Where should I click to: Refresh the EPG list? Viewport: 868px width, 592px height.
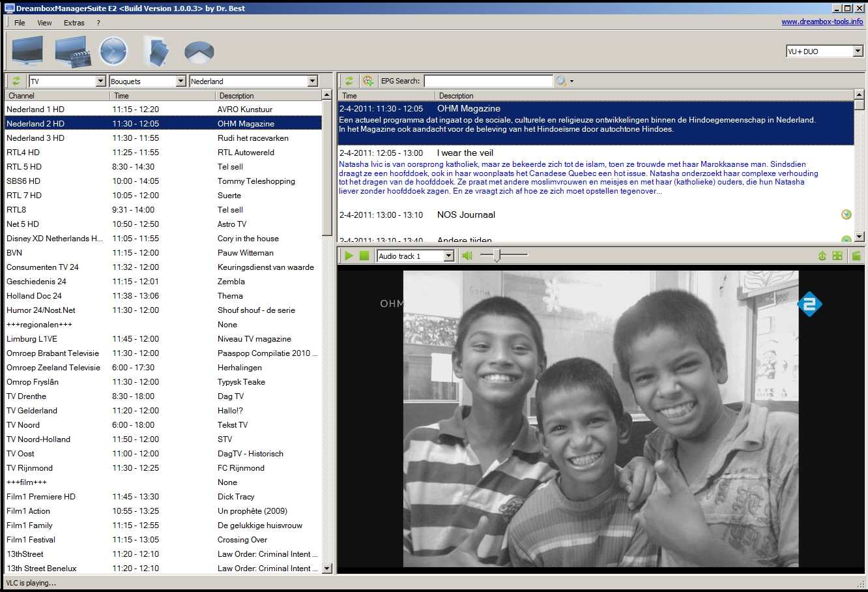point(349,81)
